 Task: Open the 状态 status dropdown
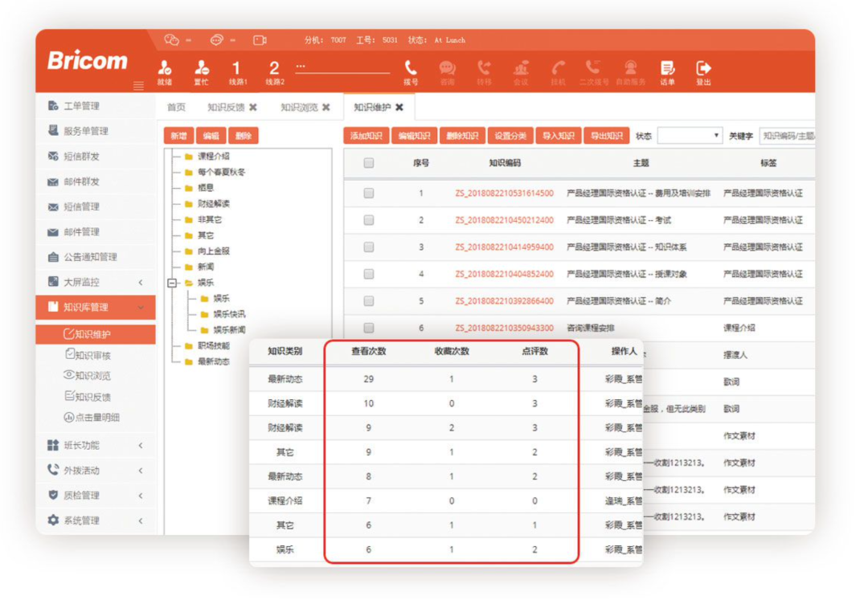tap(690, 136)
